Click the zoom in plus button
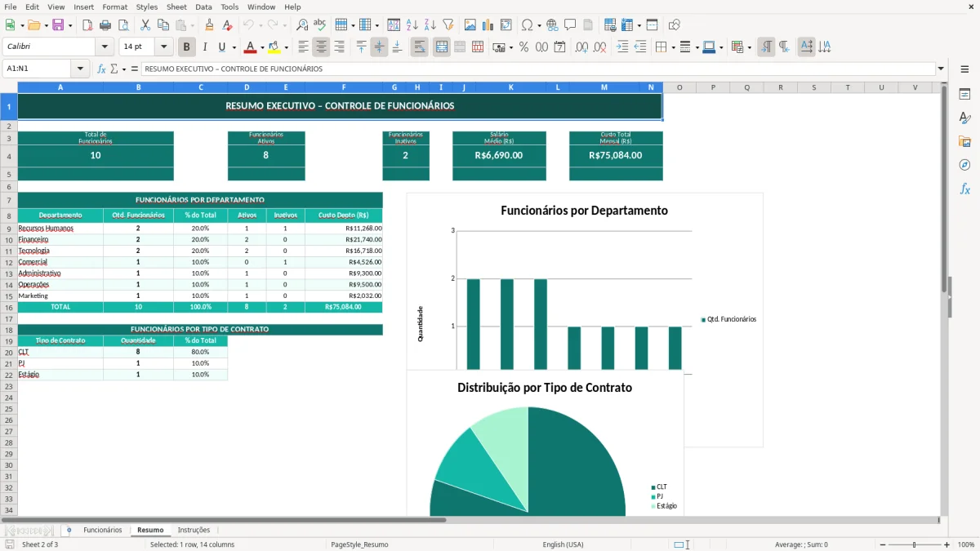980x551 pixels. click(x=947, y=544)
